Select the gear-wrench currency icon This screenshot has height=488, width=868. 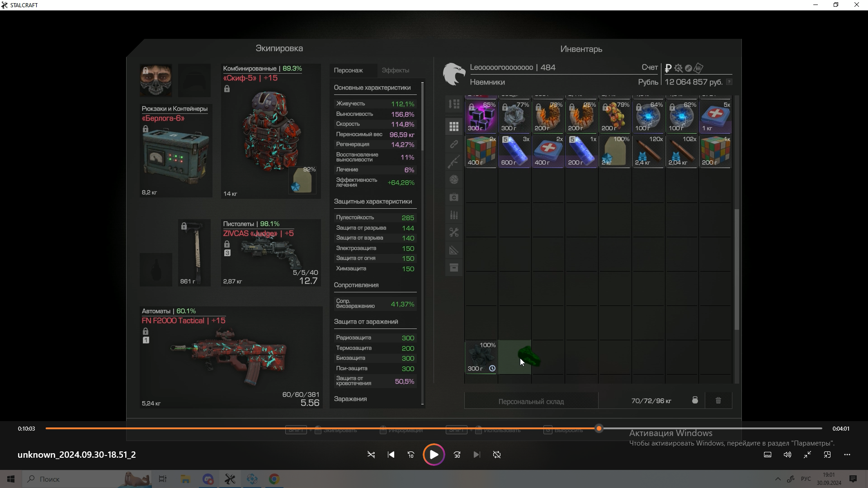[678, 68]
